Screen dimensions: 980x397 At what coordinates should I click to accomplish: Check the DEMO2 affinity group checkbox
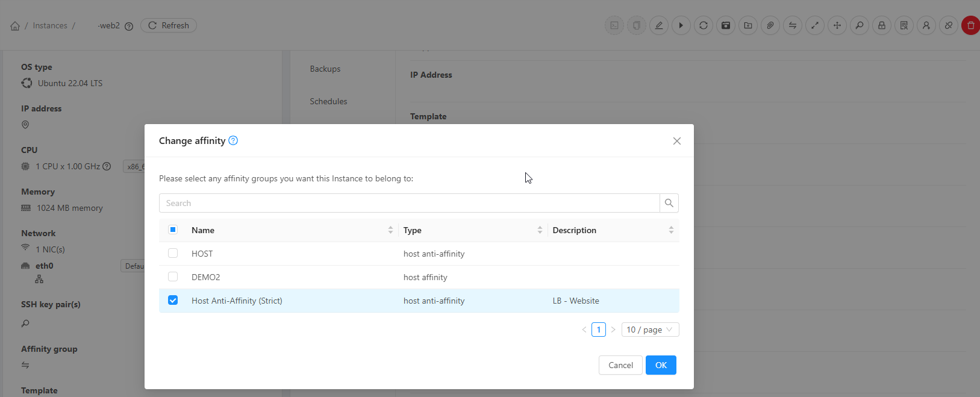173,277
